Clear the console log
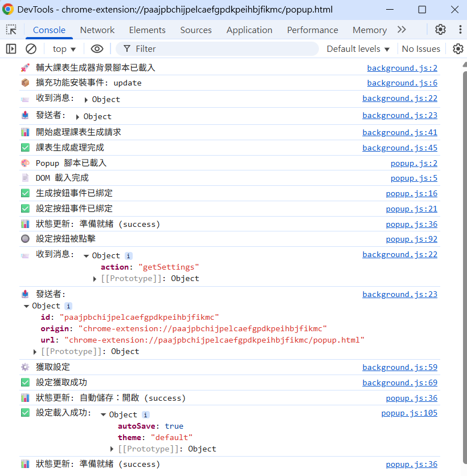The height and width of the screenshot is (476, 467). click(31, 49)
